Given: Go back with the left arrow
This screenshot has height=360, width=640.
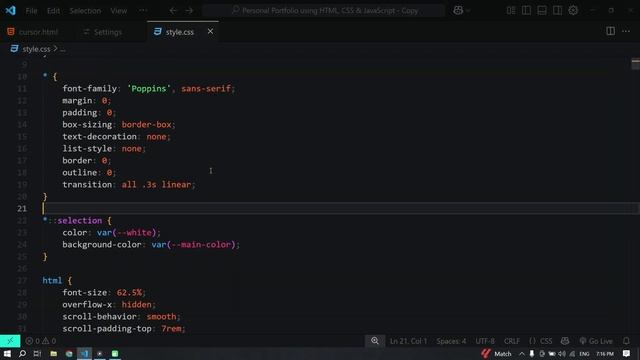Looking at the screenshot, I should click(x=173, y=11).
